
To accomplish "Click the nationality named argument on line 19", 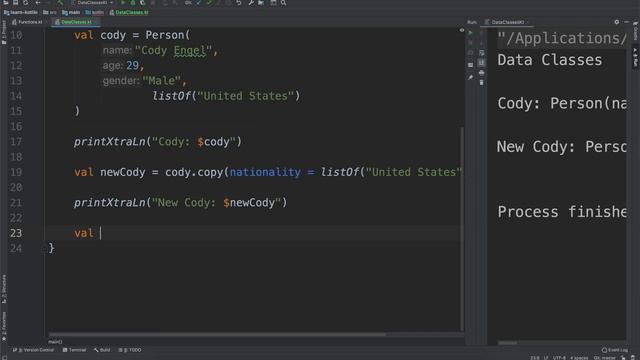I will [x=265, y=172].
